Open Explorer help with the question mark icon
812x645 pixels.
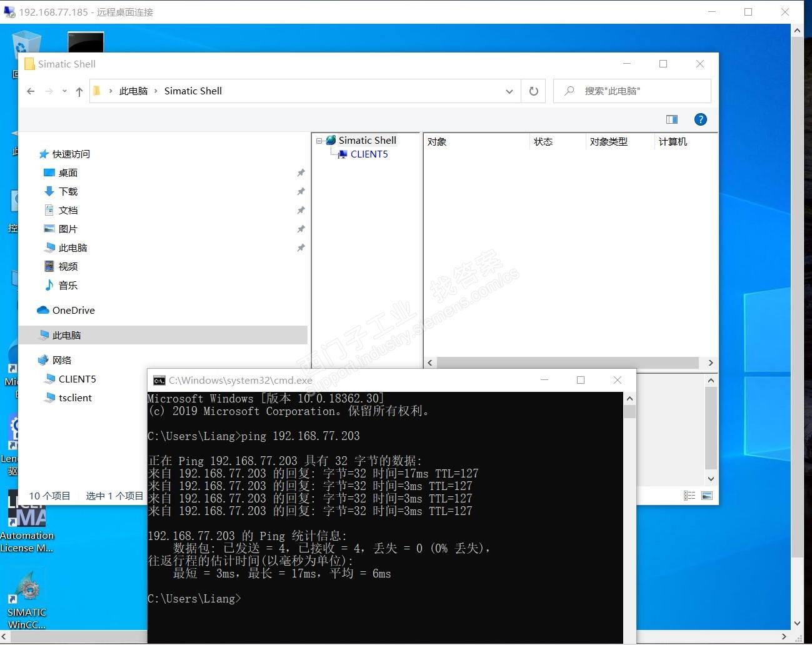click(x=700, y=119)
